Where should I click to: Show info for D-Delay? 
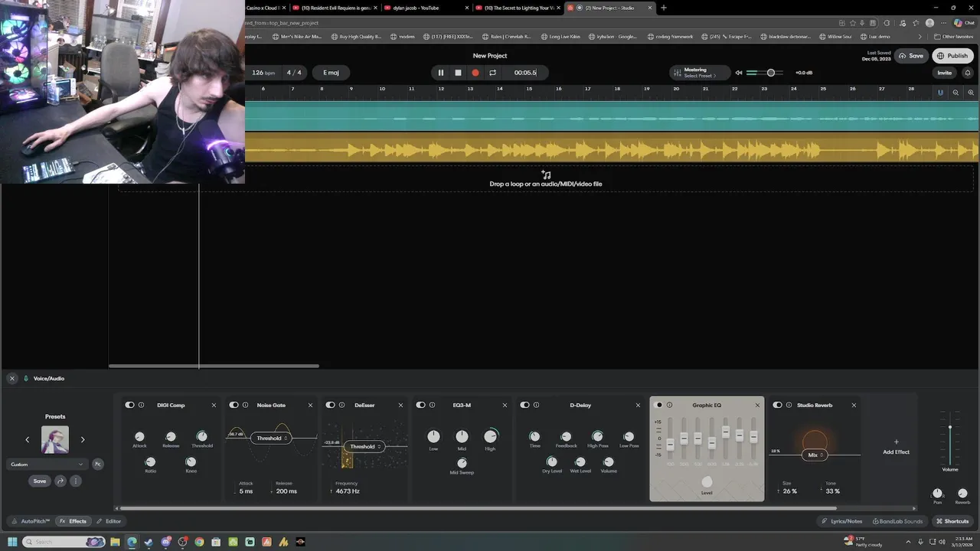coord(536,405)
